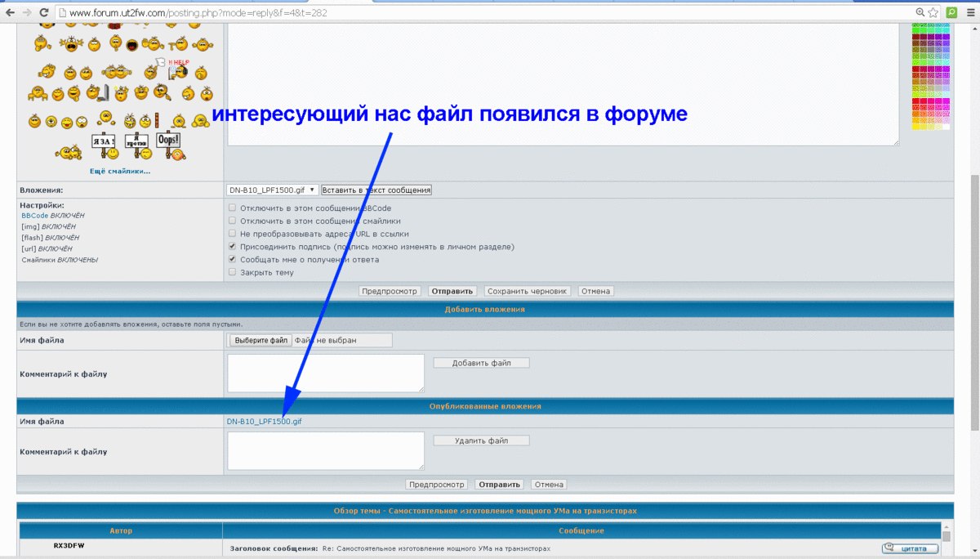Viewport: 980px width, 559px height.
Task: Go back with browser back arrow
Action: coord(10,13)
